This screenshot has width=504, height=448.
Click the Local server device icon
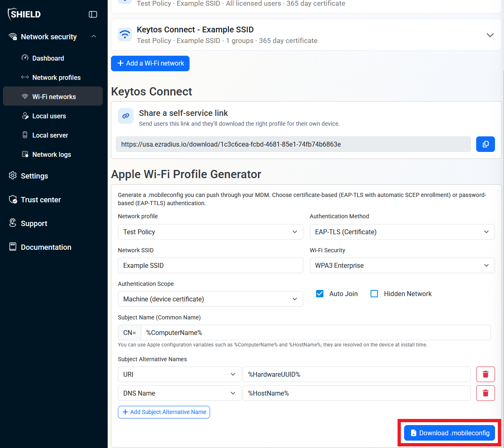pos(25,135)
